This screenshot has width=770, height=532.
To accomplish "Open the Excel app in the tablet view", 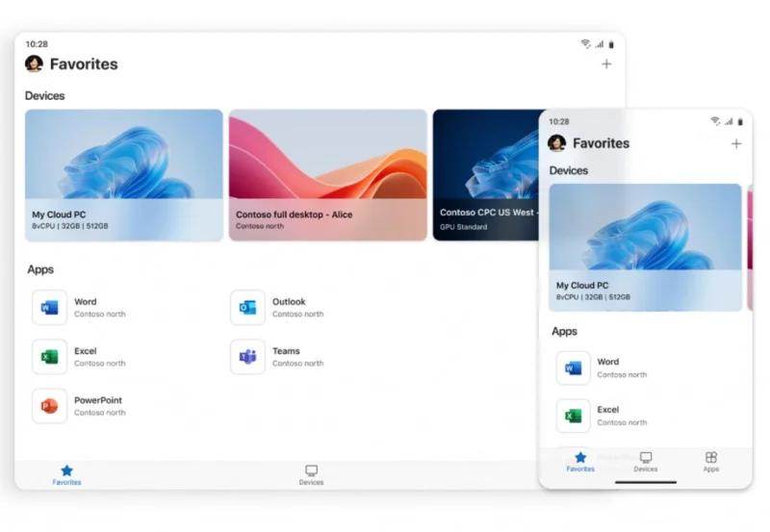I will tap(49, 357).
